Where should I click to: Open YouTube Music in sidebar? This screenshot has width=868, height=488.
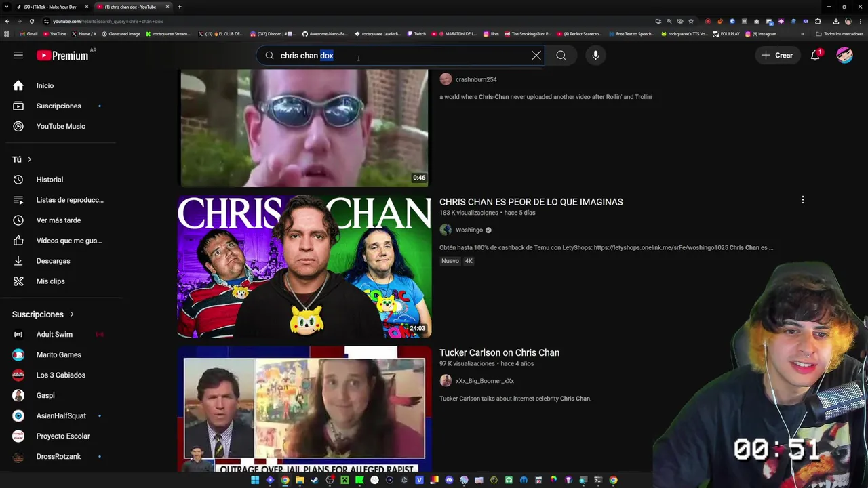[x=60, y=126]
